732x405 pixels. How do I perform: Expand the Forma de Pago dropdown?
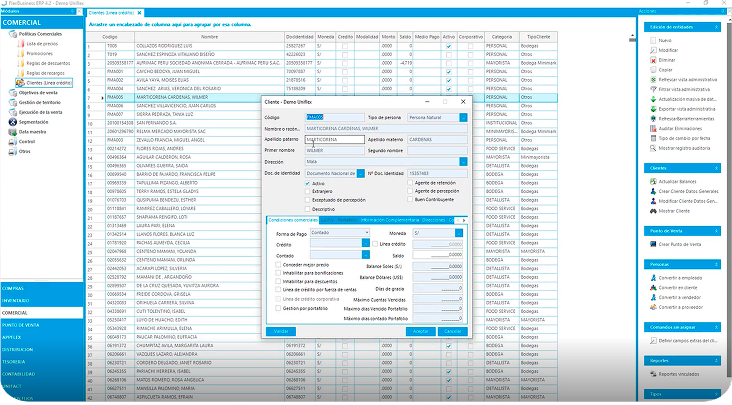tap(368, 232)
